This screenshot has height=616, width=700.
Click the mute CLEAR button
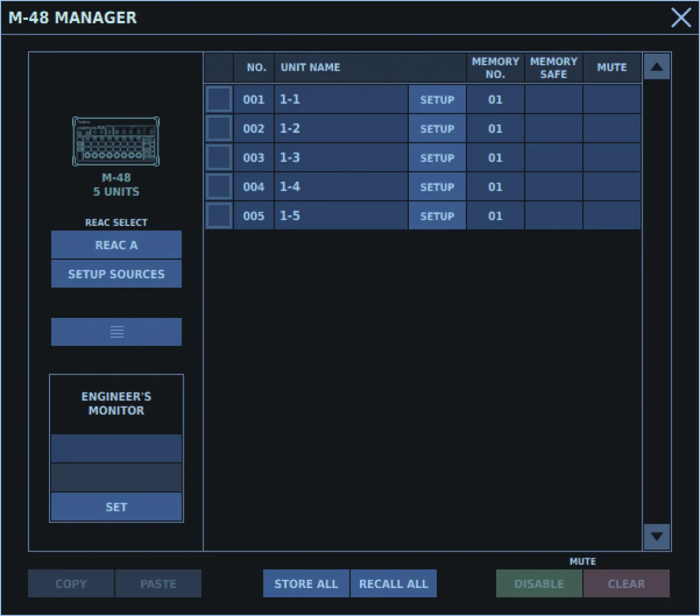(626, 583)
